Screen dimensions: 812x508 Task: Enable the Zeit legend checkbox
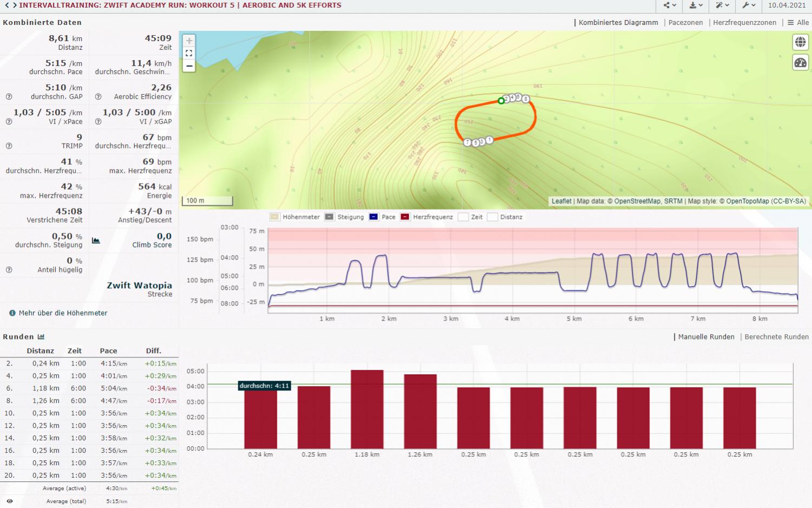[x=463, y=217]
